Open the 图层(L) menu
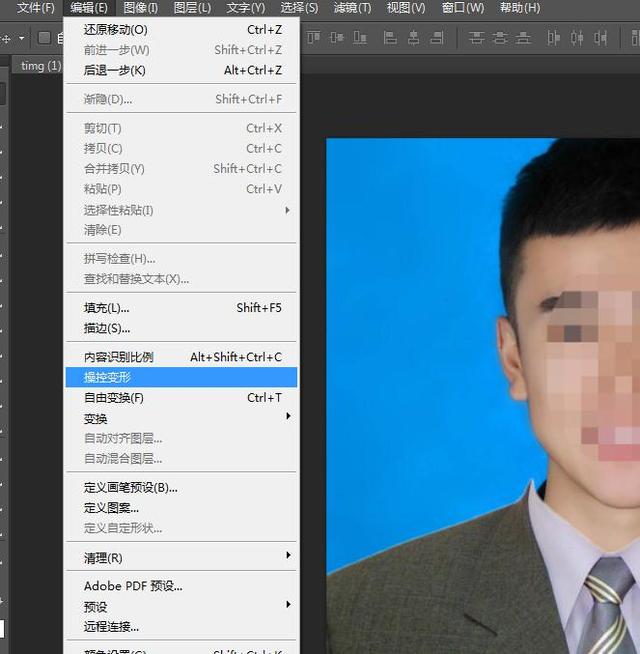640x654 pixels. [x=192, y=8]
